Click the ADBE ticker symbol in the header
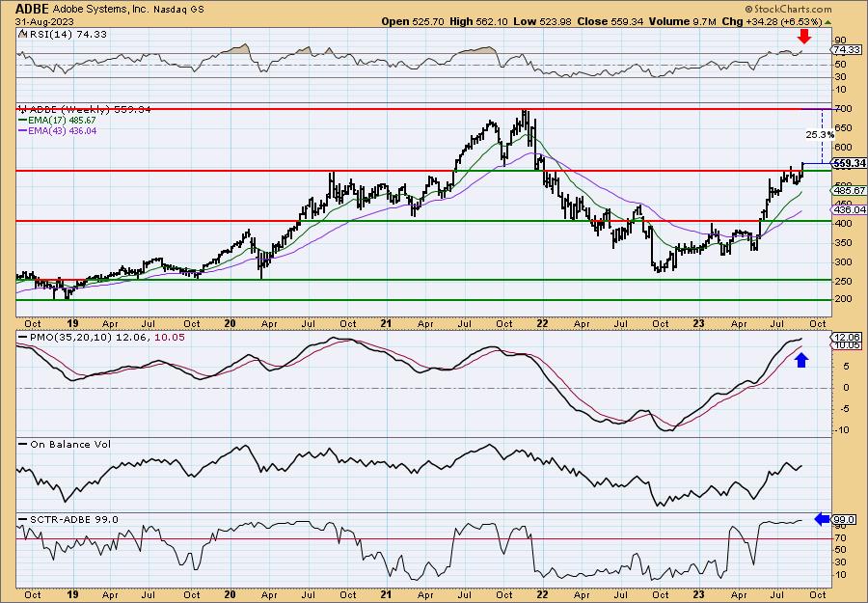Viewport: 868px width, 603px height. [x=32, y=9]
